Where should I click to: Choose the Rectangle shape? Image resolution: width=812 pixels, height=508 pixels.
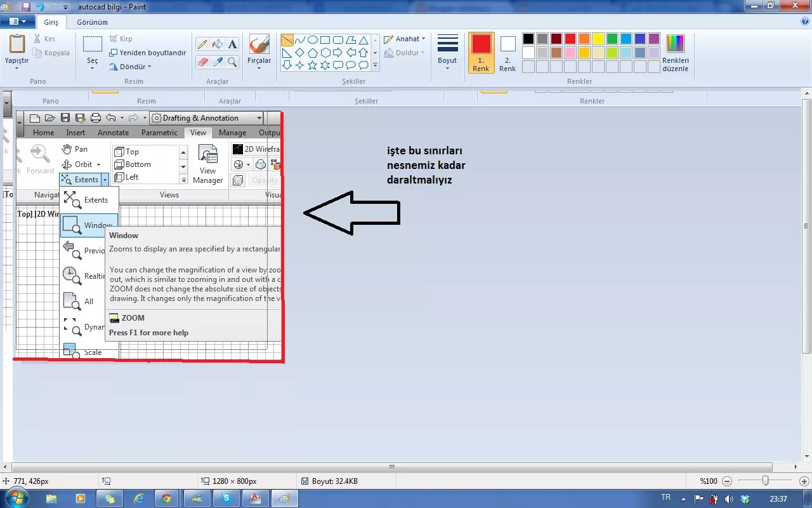(x=325, y=40)
